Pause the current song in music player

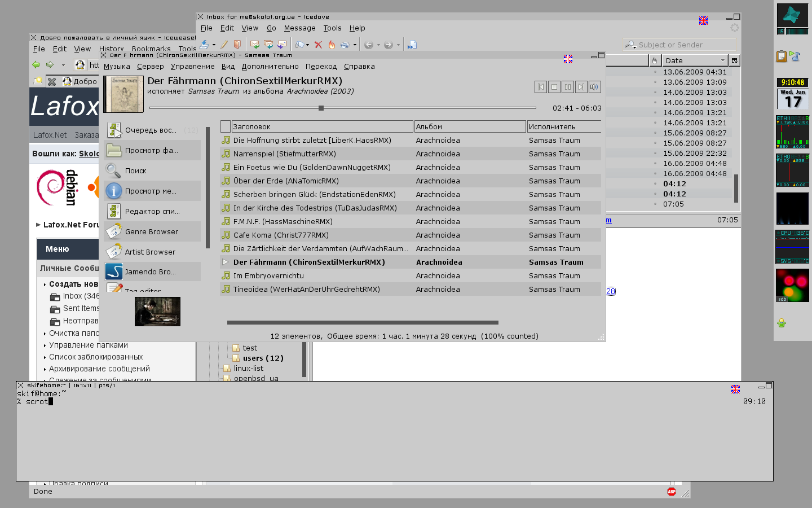(568, 87)
